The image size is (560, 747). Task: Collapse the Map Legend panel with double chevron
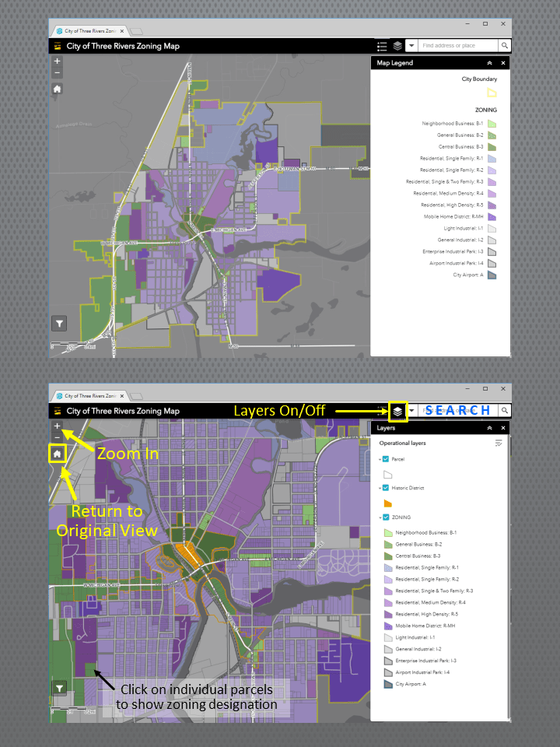489,63
